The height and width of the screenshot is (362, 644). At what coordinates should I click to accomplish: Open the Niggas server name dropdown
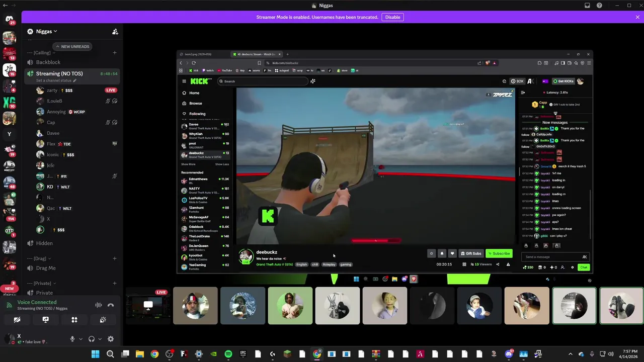(46, 31)
